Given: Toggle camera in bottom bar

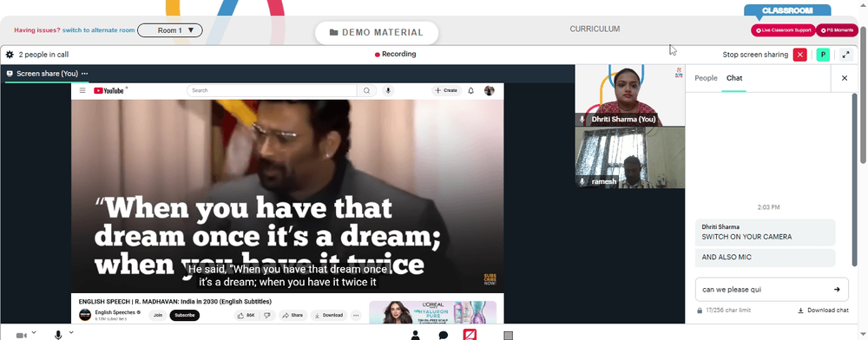Looking at the screenshot, I should point(22,335).
